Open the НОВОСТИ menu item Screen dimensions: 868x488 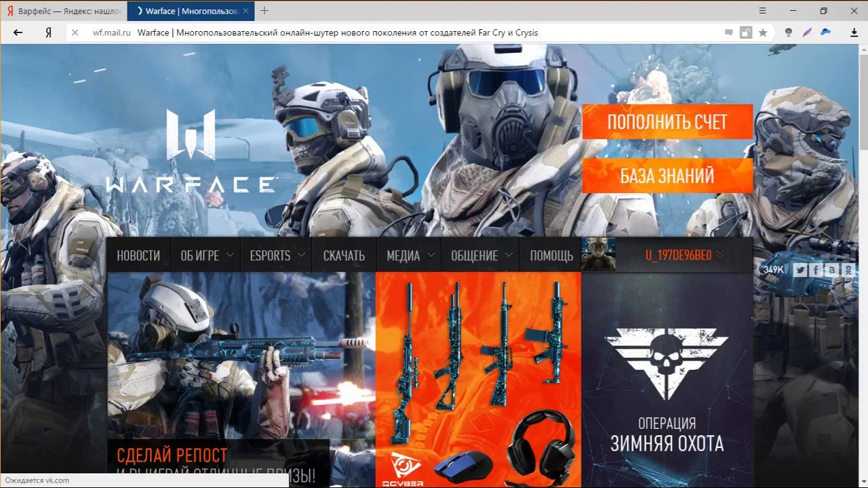coord(138,256)
